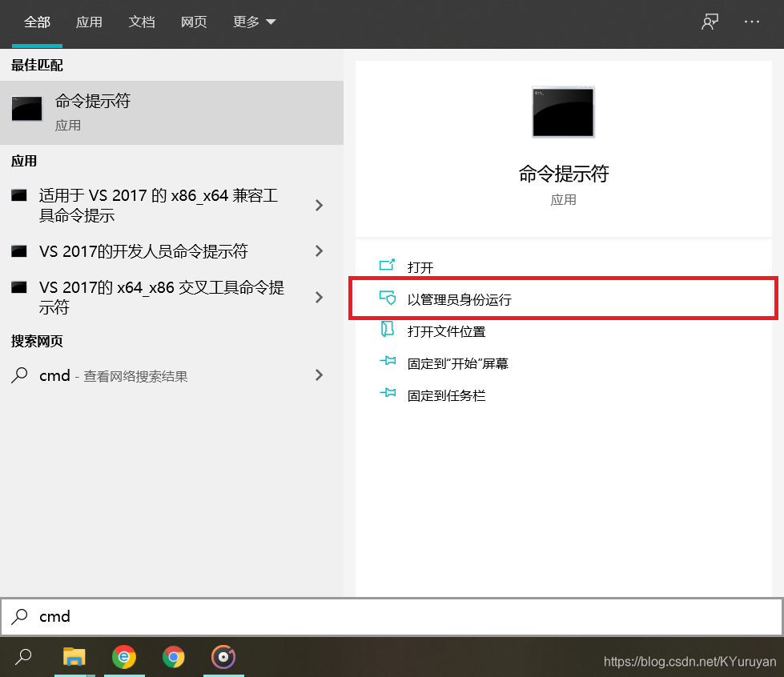This screenshot has height=677, width=784.
Task: Click the magnifier icon beside cmd web result
Action: pyautogui.click(x=19, y=375)
